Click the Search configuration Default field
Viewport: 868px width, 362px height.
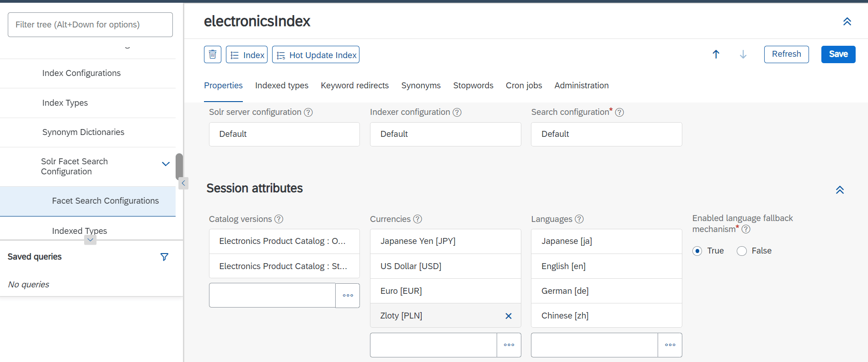[606, 134]
